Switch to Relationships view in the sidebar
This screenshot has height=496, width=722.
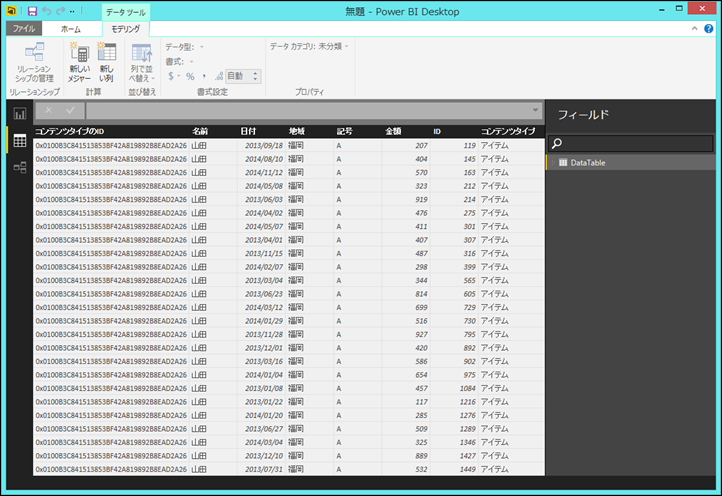click(x=20, y=167)
